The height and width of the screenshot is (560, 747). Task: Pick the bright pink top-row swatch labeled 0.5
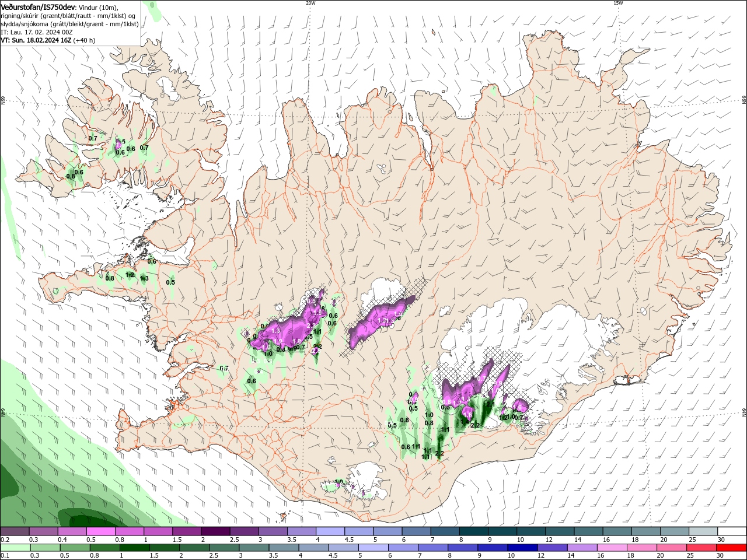click(101, 531)
